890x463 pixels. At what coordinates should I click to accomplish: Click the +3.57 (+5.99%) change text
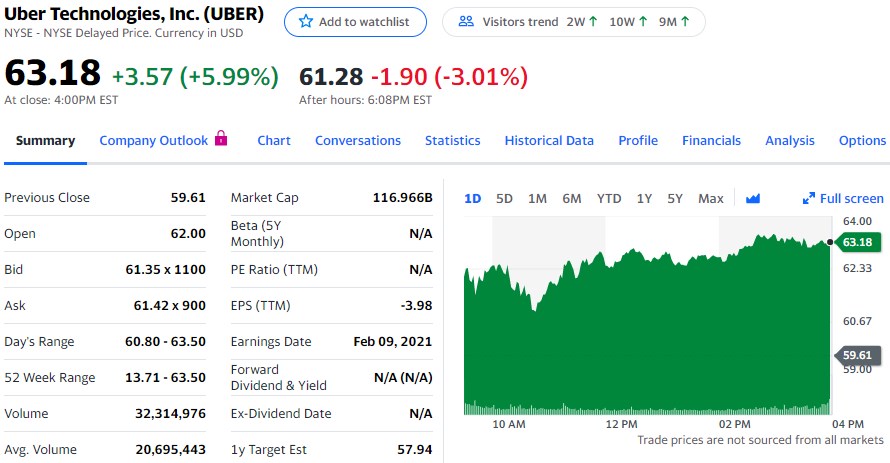195,77
